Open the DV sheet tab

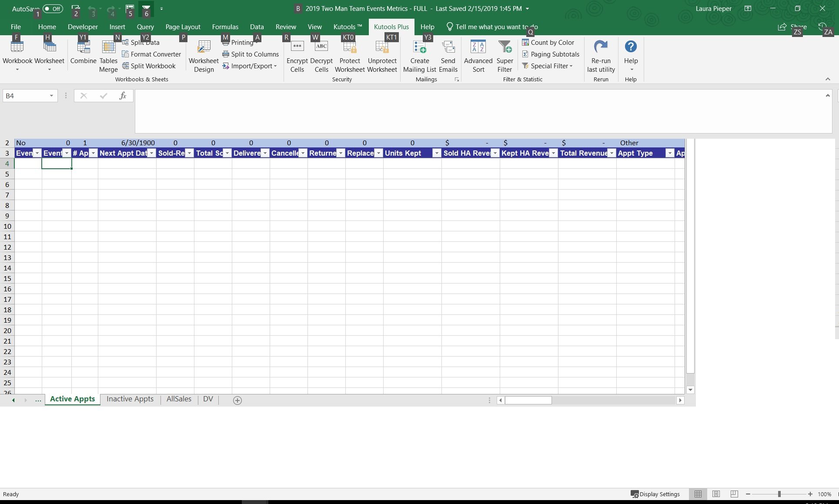[x=208, y=399]
